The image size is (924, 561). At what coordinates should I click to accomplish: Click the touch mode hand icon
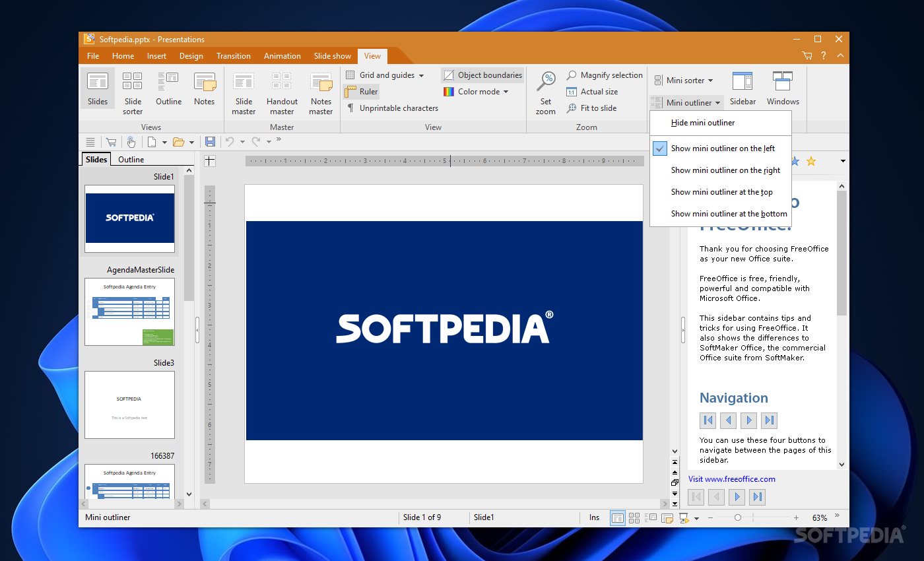click(131, 142)
